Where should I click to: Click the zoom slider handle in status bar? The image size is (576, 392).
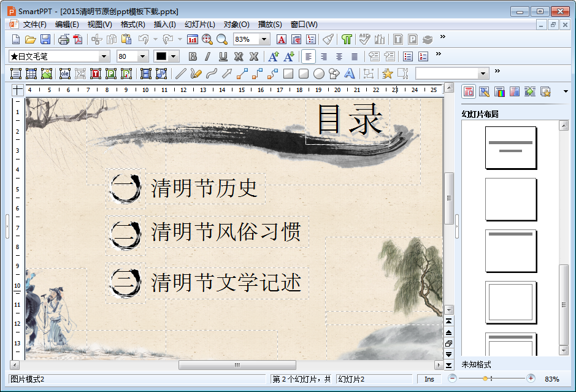coord(485,379)
